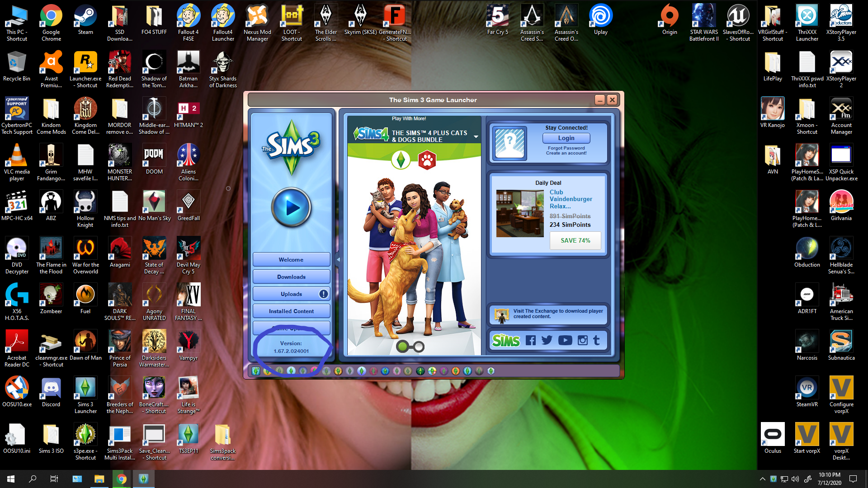Click the Create an account link
This screenshot has width=868, height=488.
point(566,153)
